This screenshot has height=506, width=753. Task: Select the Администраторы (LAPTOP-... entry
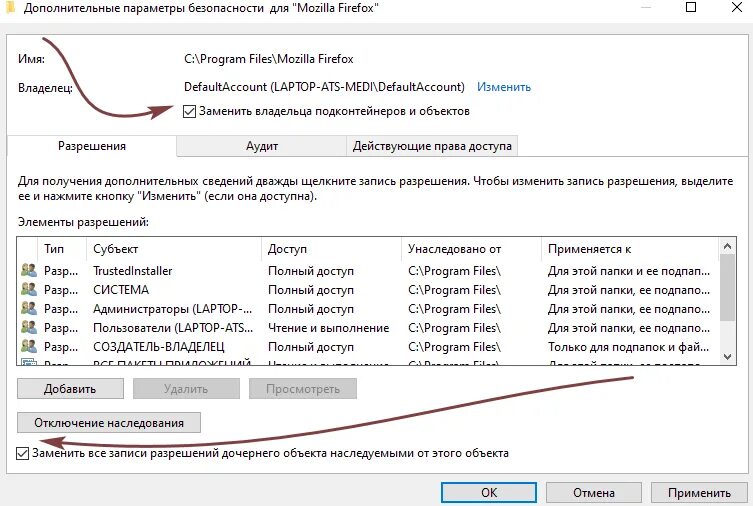click(368, 309)
